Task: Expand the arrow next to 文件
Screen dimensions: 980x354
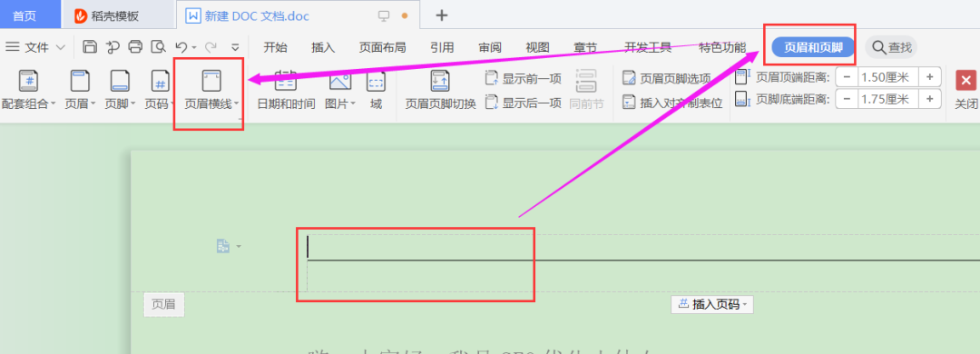Action: click(x=61, y=47)
